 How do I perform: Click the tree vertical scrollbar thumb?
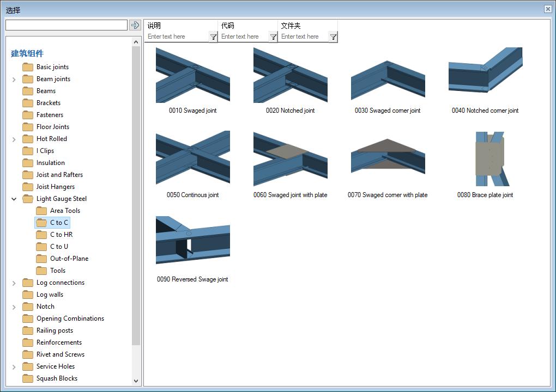136,196
